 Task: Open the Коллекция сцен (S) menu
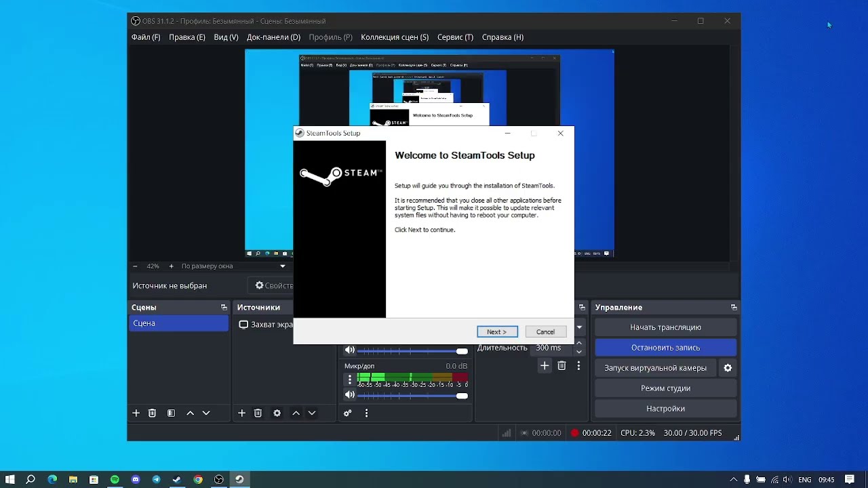(x=395, y=37)
